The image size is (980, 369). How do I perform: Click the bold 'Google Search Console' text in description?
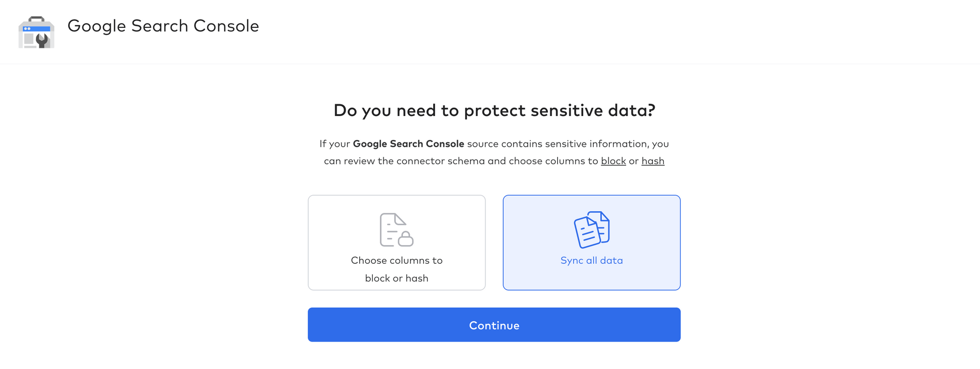408,144
